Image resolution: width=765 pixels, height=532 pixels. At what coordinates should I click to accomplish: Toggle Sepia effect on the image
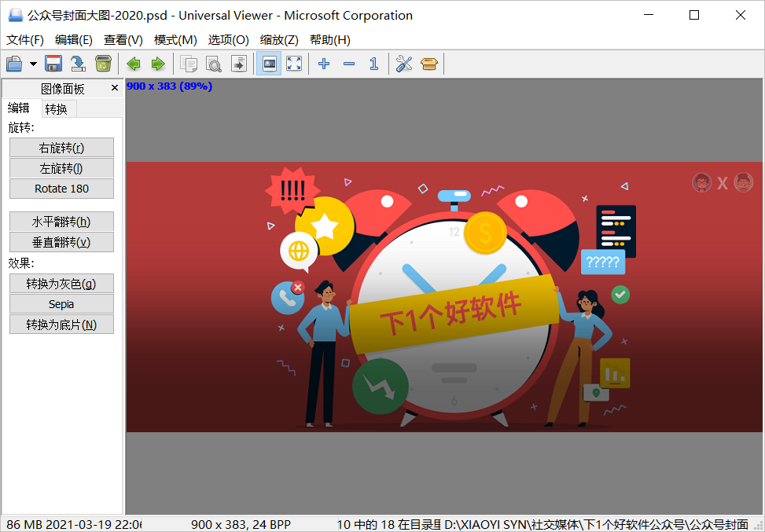click(x=61, y=303)
